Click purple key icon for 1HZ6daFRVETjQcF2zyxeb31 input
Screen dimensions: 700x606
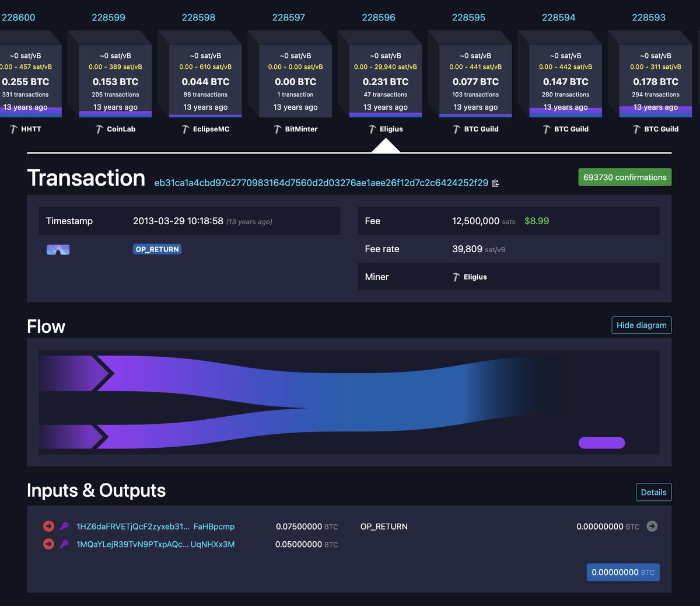coord(64,526)
